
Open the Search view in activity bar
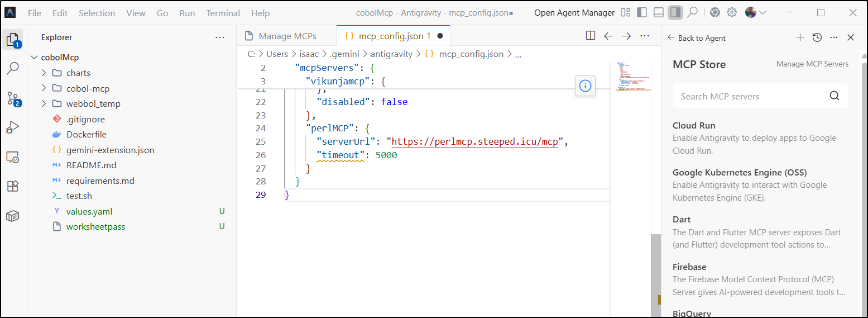(13, 69)
